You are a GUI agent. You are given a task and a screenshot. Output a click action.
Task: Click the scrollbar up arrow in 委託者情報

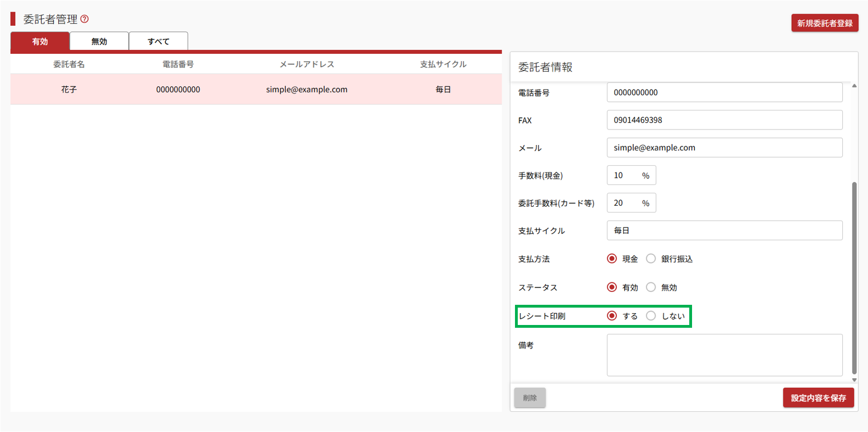click(x=854, y=86)
